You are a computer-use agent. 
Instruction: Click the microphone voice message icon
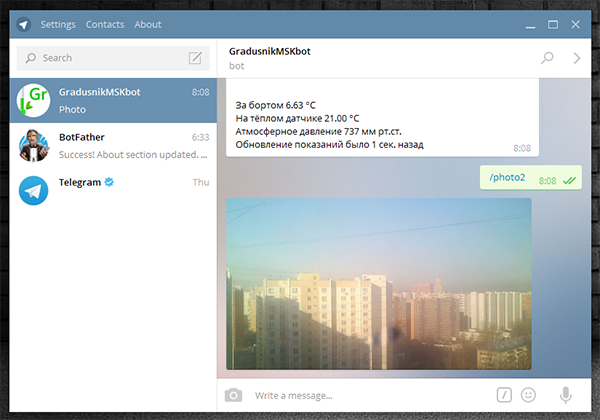point(566,395)
